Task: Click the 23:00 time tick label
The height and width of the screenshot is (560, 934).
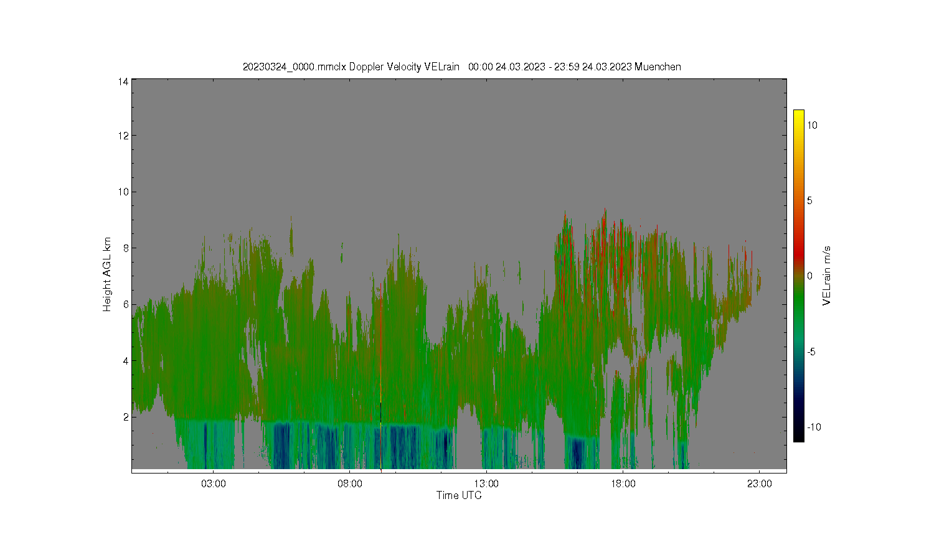Action: tap(759, 483)
